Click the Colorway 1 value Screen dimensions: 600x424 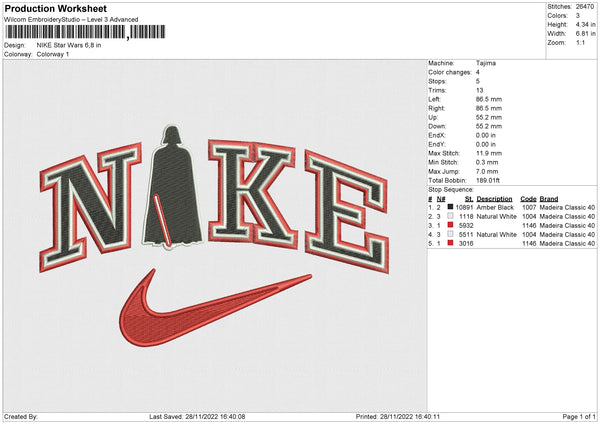click(x=53, y=54)
